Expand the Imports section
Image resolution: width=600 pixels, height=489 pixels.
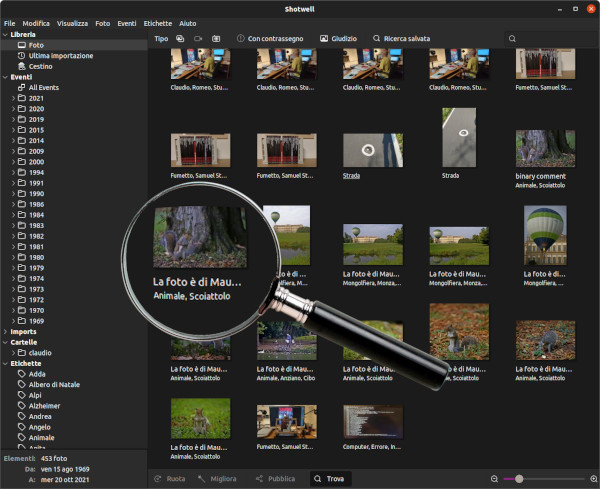(x=4, y=331)
